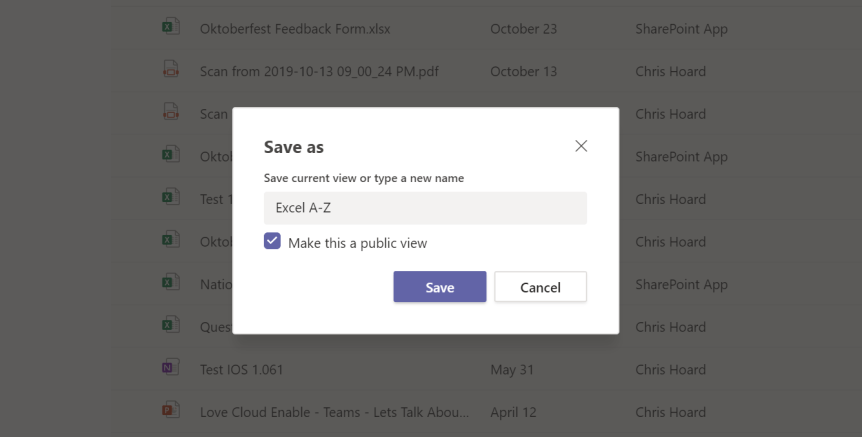This screenshot has height=437, width=862.
Task: Click Excel icon beside Oktoberfest Feedback Form.xlsx
Action: [170, 28]
